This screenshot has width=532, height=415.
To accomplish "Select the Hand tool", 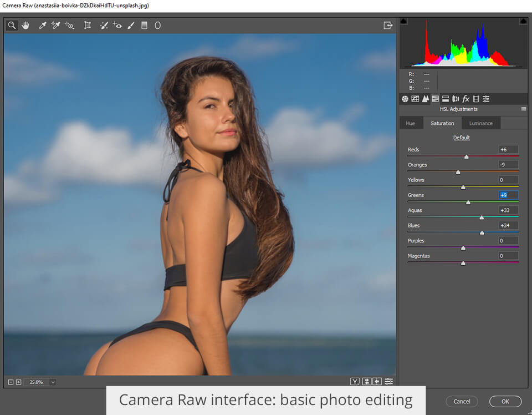I will (25, 25).
